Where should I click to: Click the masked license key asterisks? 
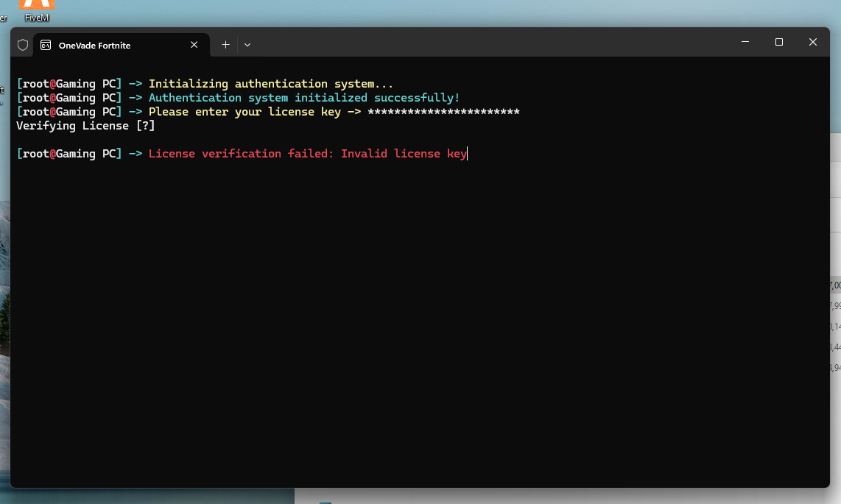pyautogui.click(x=443, y=111)
